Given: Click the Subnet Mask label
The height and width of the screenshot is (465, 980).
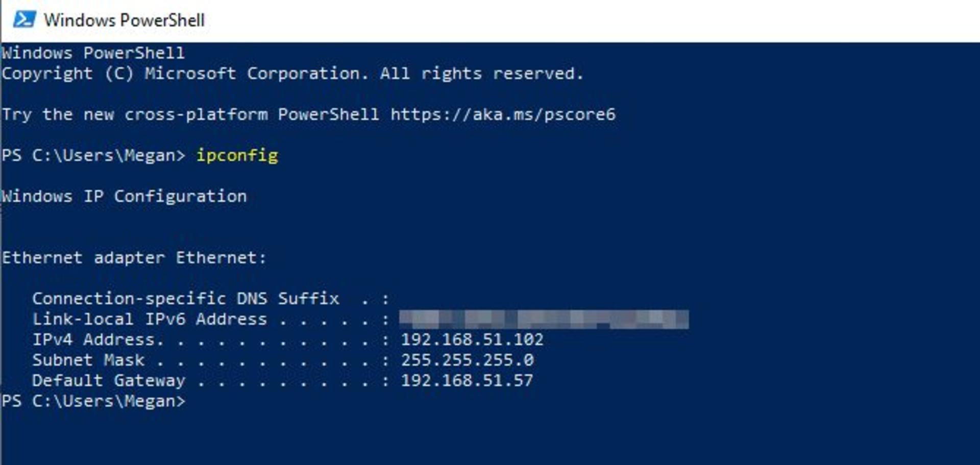Looking at the screenshot, I should 88,360.
